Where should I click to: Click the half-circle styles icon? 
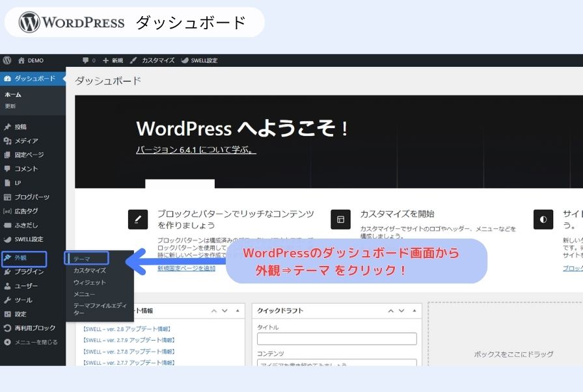click(543, 220)
